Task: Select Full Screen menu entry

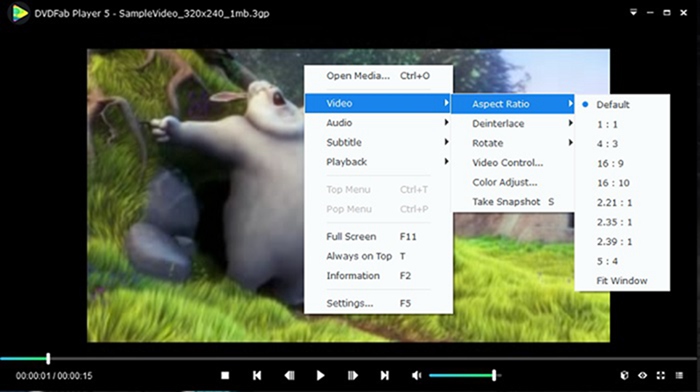Action: [378, 237]
